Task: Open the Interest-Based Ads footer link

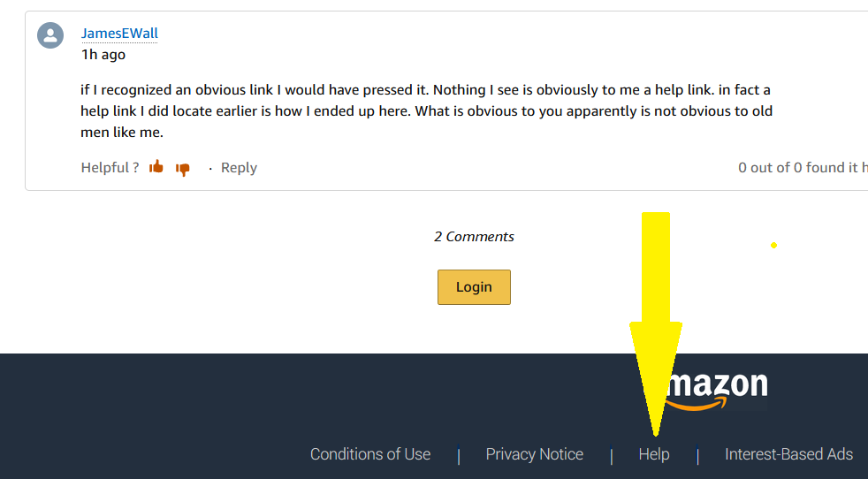Action: pyautogui.click(x=788, y=454)
